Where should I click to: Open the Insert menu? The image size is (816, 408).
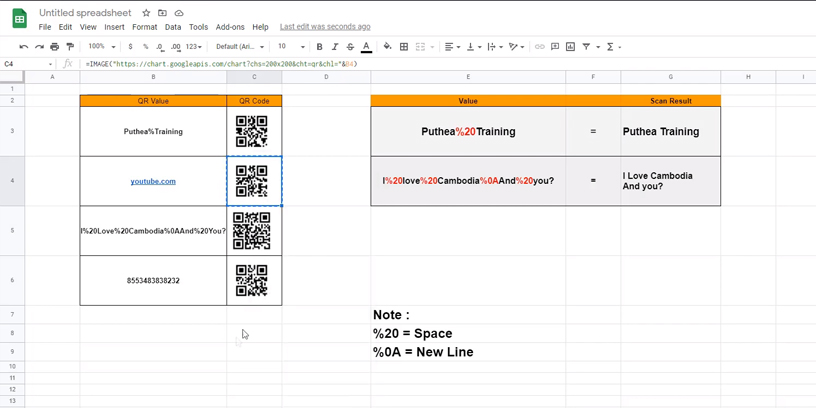114,27
